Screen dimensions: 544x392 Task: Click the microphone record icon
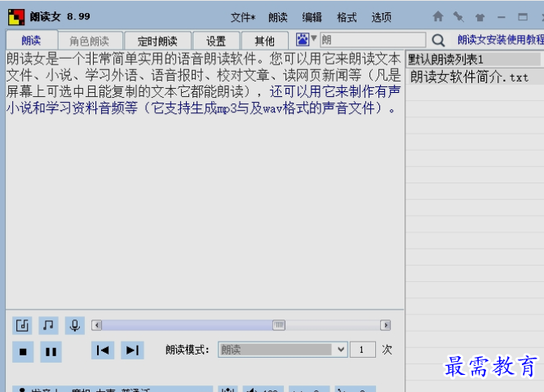point(75,325)
